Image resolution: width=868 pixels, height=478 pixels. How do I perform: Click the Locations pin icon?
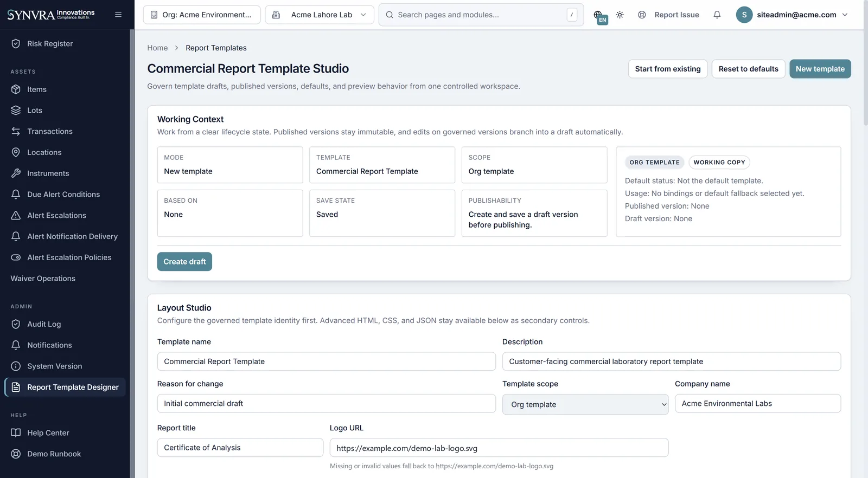16,152
